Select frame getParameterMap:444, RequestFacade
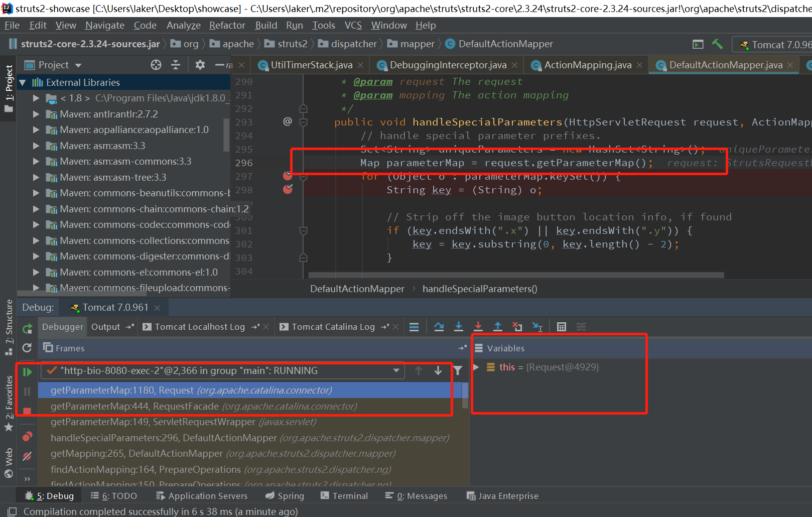The image size is (812, 517). pos(250,406)
